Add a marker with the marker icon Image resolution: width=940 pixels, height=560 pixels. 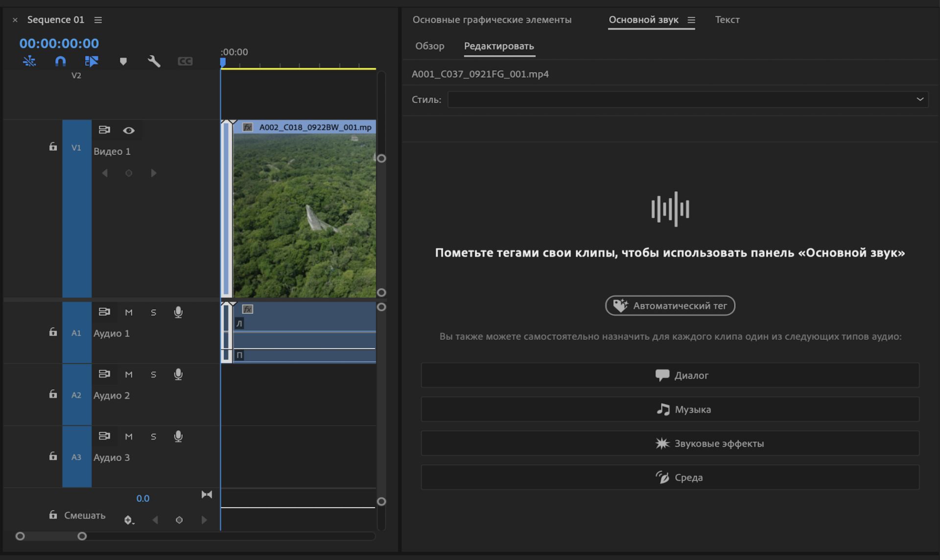123,61
